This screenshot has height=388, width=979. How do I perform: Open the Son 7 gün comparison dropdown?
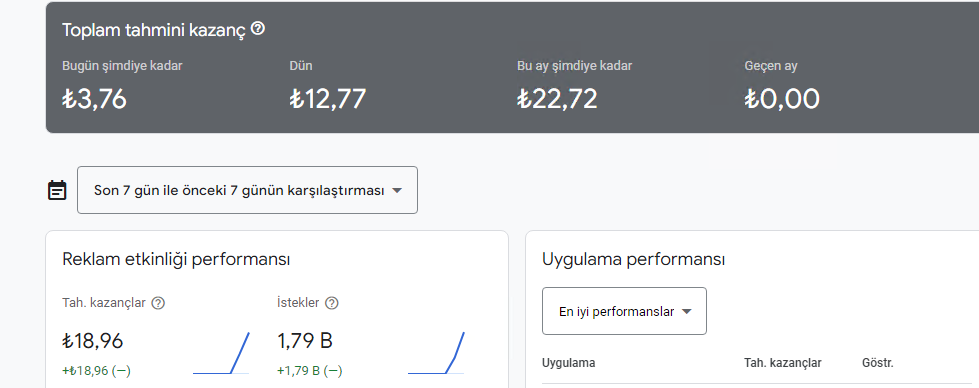click(x=247, y=190)
